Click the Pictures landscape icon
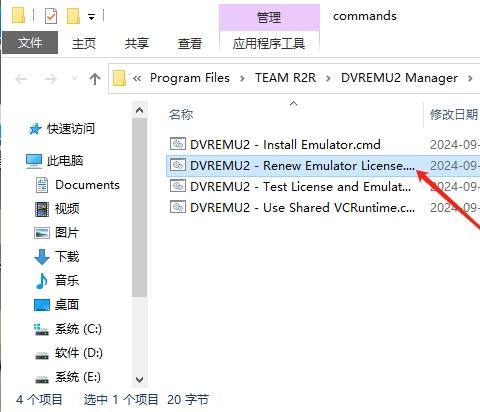 [42, 233]
